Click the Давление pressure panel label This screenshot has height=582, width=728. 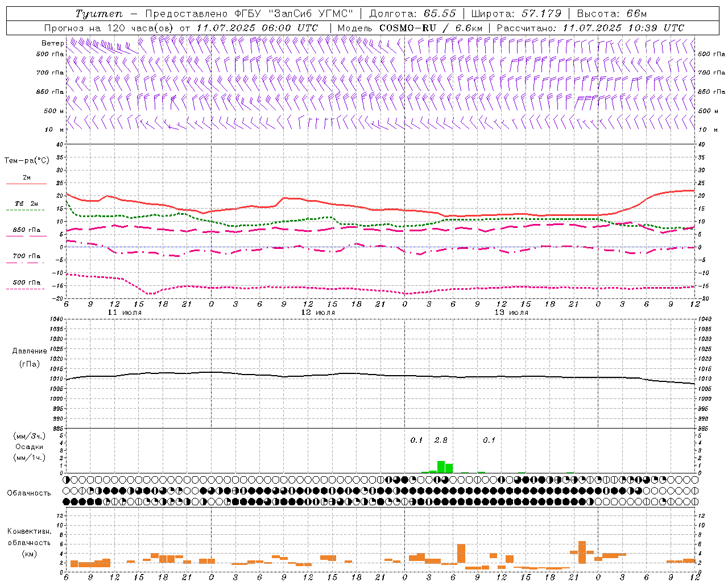point(30,351)
